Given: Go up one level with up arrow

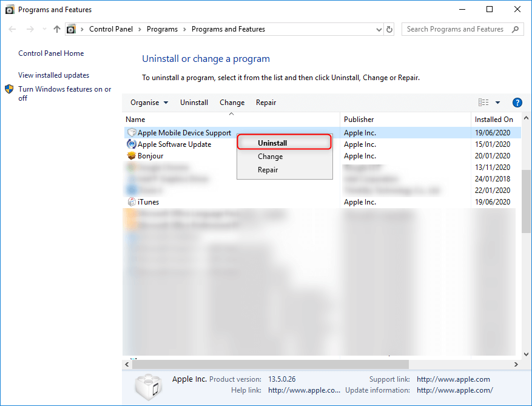Looking at the screenshot, I should coord(57,29).
